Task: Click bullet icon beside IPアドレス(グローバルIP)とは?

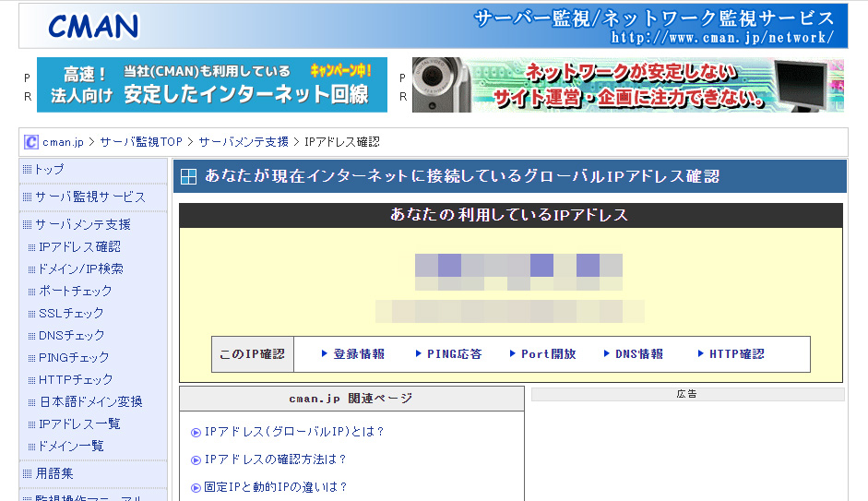Action: coord(196,433)
